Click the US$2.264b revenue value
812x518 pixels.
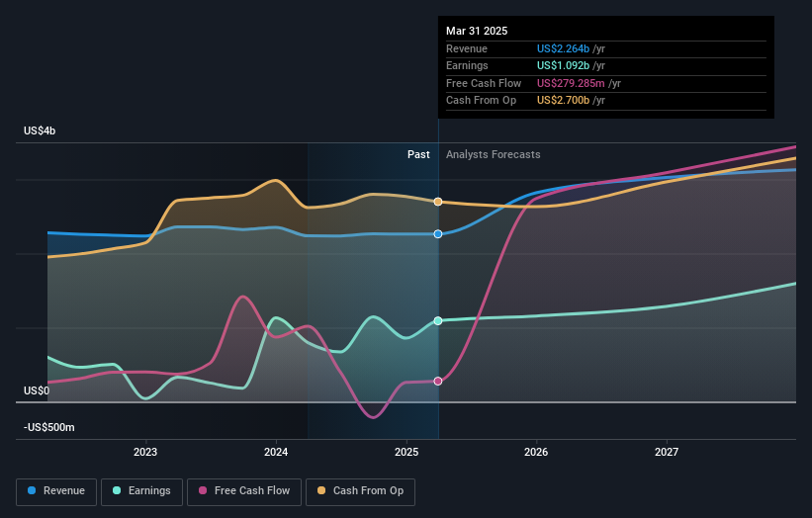click(x=563, y=48)
